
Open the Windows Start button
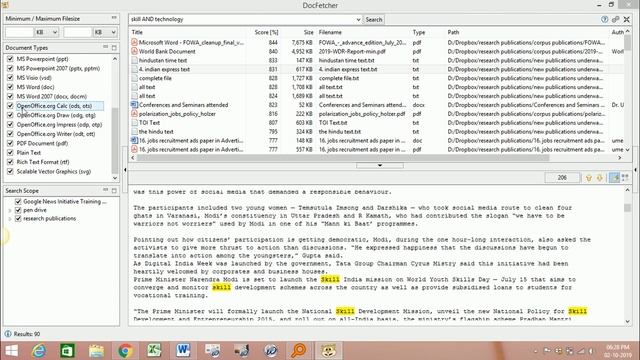pos(11,351)
